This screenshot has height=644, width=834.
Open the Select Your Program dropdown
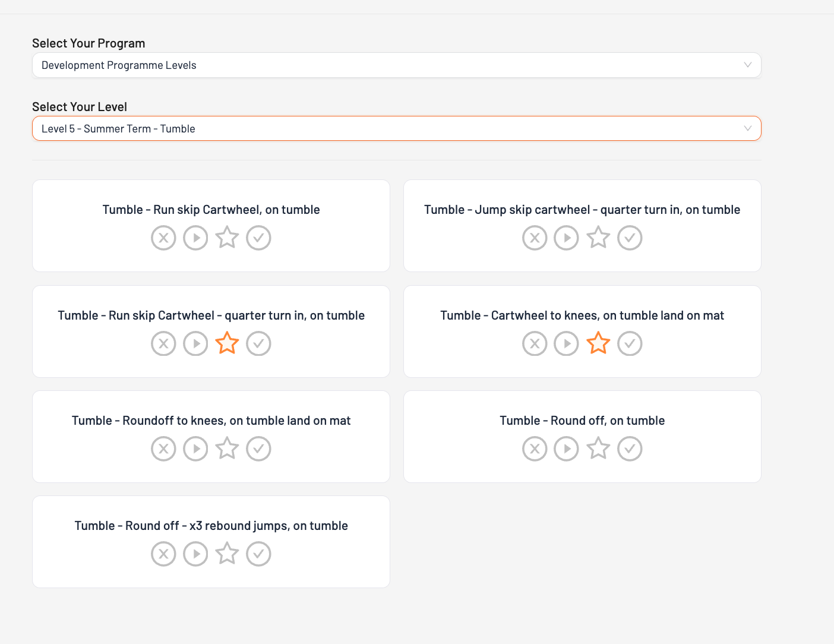pos(396,65)
